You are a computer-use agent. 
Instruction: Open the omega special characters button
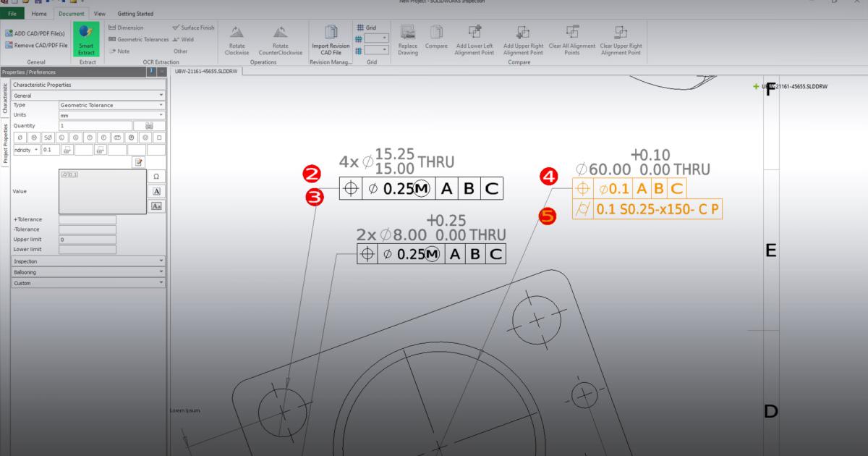point(156,177)
